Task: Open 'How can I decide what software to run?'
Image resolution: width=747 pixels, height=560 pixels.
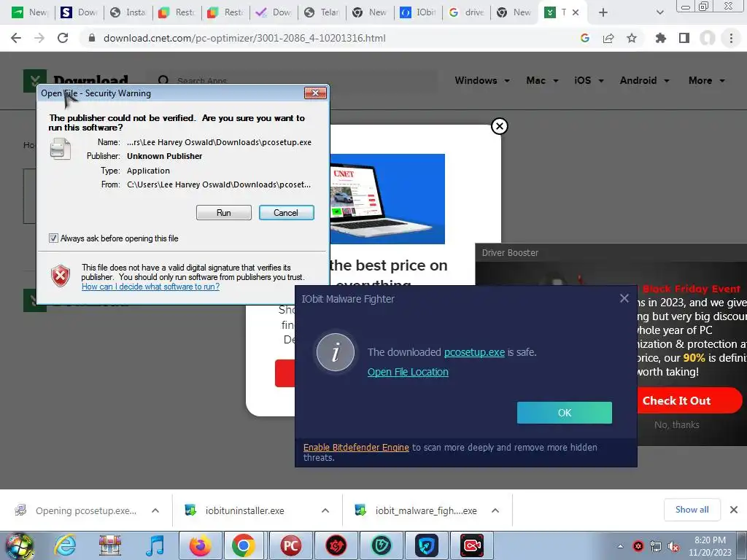Action: coord(150,287)
